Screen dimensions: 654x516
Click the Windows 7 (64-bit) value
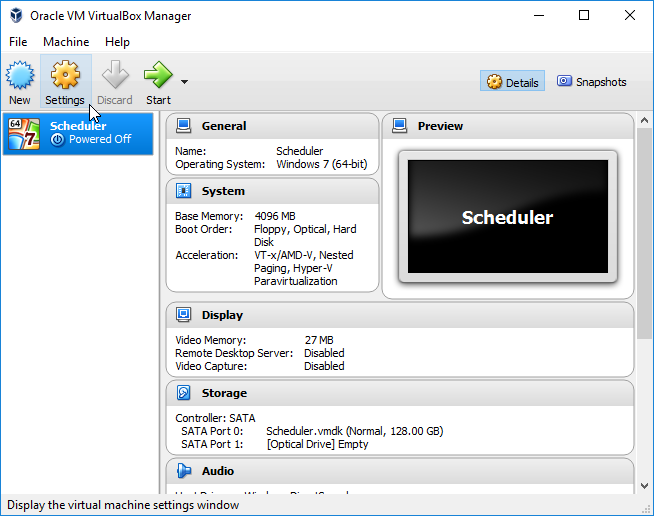[322, 164]
